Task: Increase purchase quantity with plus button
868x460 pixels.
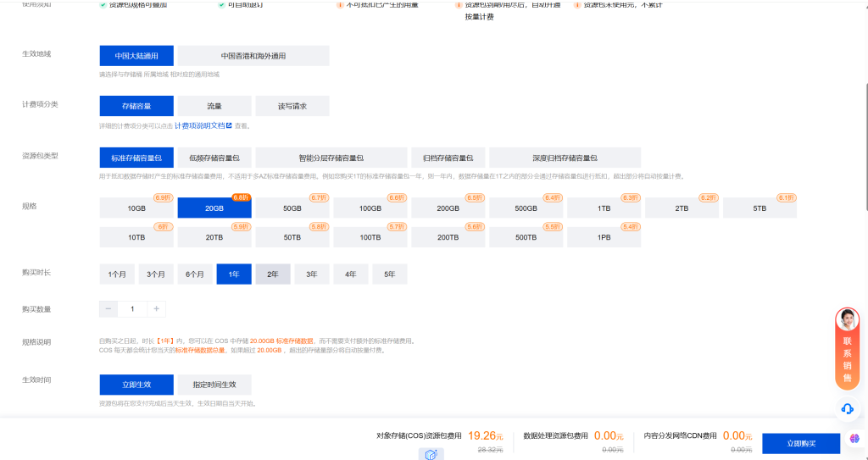Action: (157, 309)
